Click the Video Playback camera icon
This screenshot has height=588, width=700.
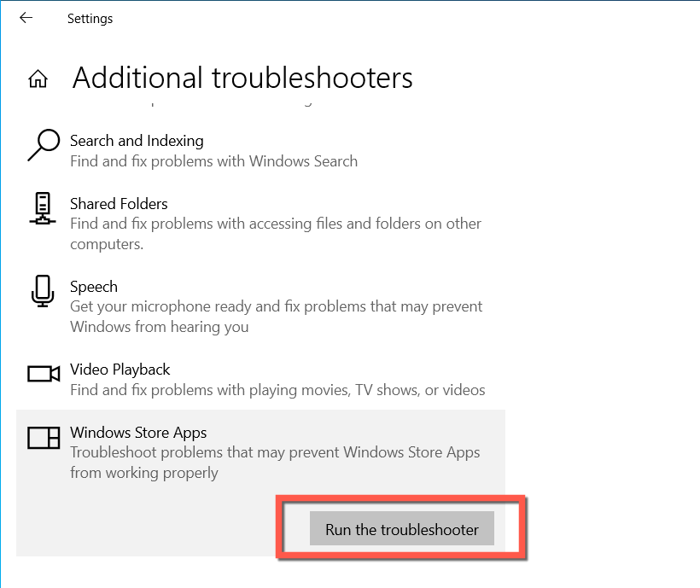click(43, 374)
